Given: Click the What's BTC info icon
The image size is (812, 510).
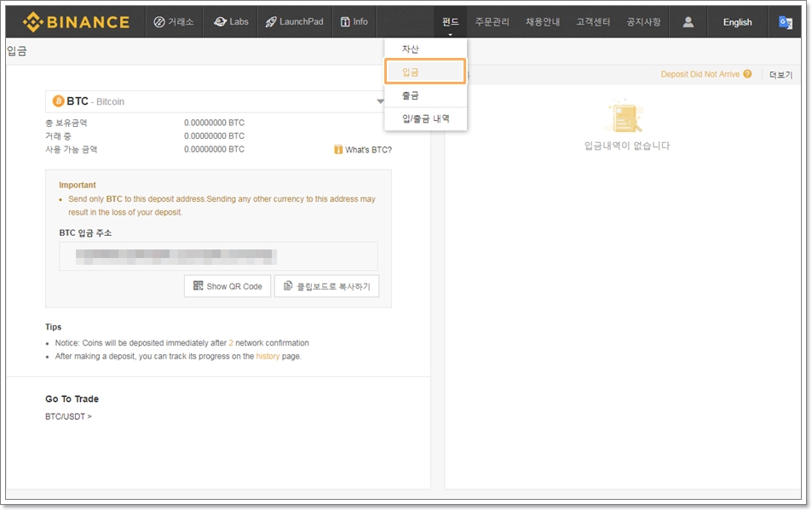Looking at the screenshot, I should [338, 150].
